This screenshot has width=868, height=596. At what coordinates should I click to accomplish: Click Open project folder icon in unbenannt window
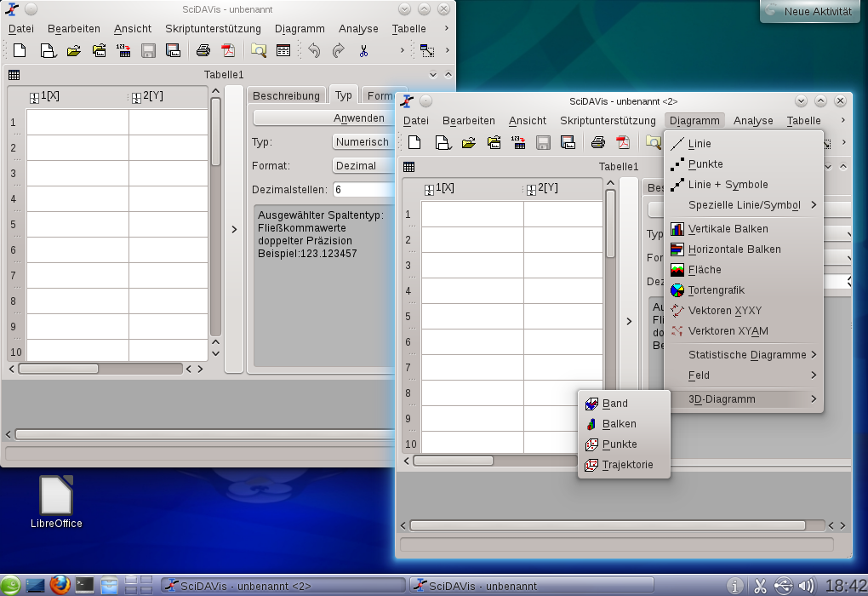74,50
